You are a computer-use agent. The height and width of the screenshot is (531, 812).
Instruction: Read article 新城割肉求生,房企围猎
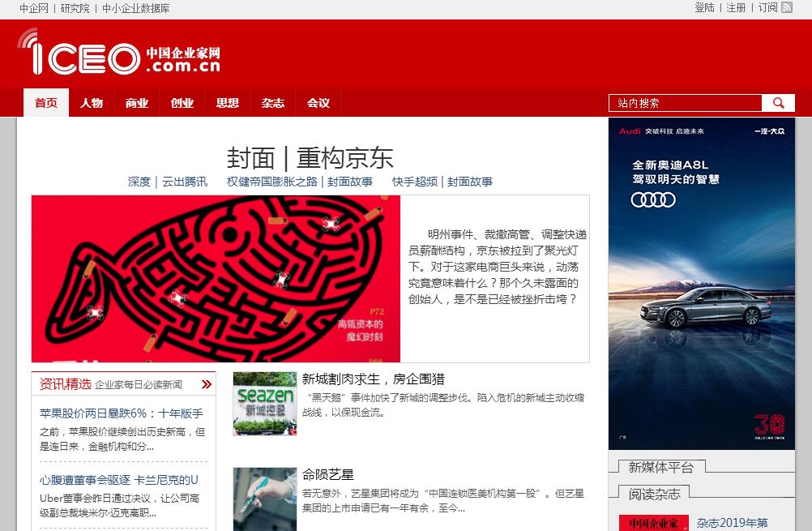373,379
